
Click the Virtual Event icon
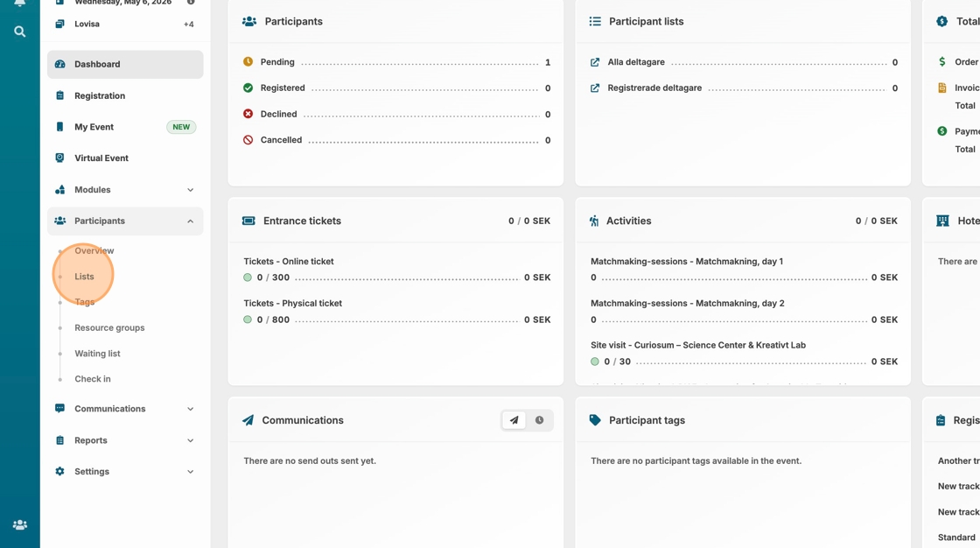[59, 158]
